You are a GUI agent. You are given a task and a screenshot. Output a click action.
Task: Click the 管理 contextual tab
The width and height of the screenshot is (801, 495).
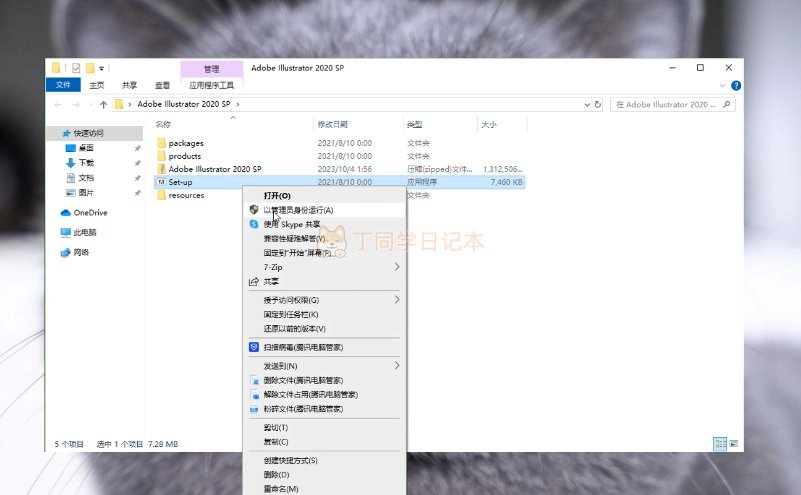211,69
